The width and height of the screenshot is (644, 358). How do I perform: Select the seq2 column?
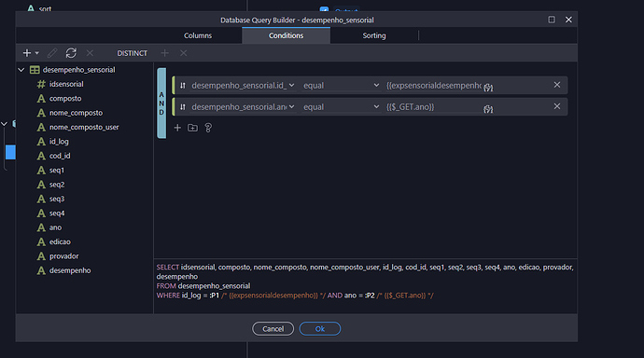coord(57,185)
